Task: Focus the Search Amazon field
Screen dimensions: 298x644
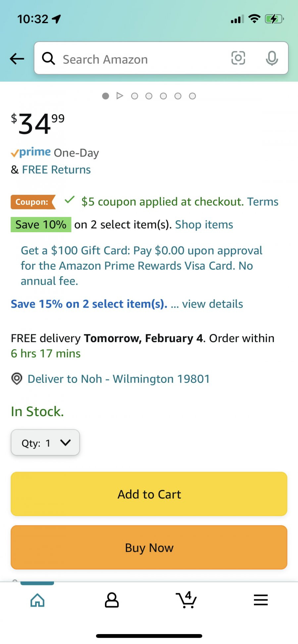Action: click(139, 58)
